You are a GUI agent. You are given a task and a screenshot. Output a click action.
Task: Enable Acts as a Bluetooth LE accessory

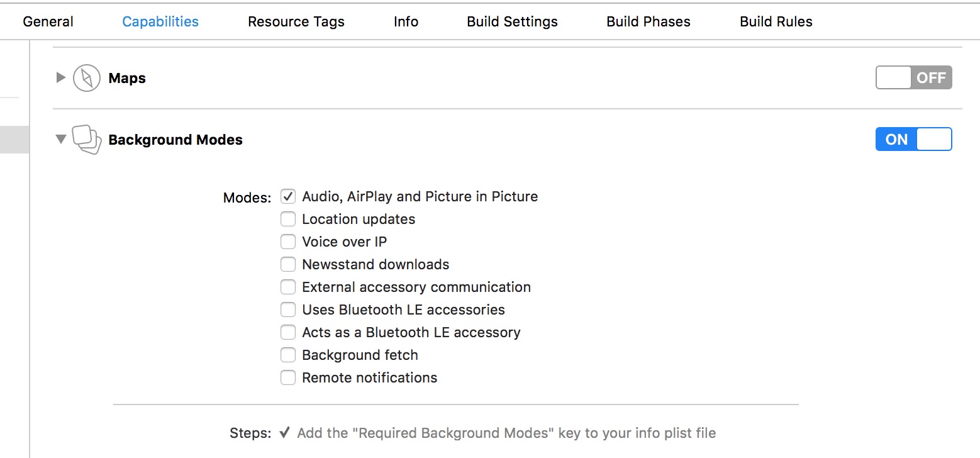[x=288, y=332]
